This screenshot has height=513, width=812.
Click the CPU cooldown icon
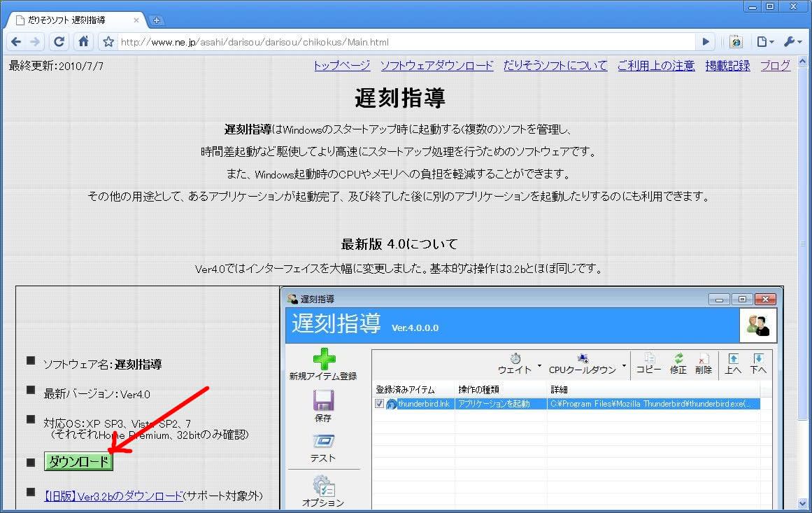click(582, 358)
